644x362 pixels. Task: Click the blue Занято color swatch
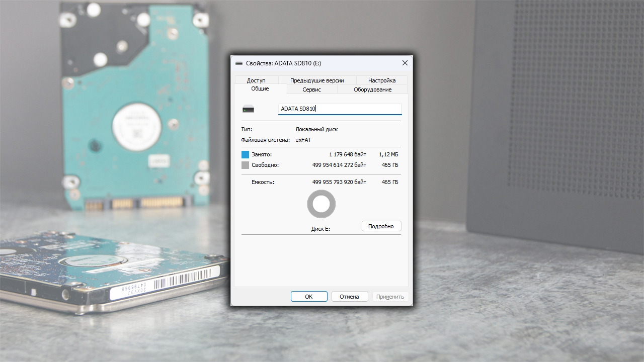[x=245, y=155]
